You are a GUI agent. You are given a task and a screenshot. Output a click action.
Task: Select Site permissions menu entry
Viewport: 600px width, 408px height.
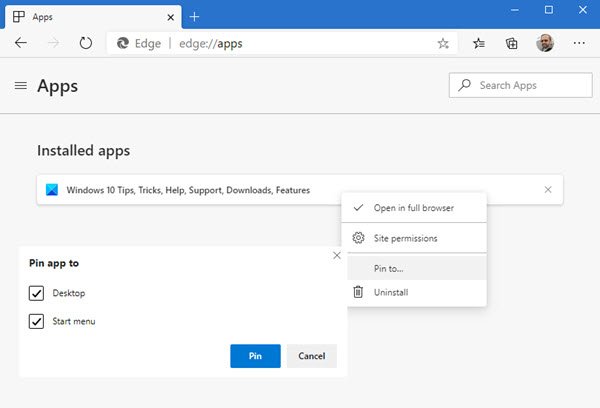coord(414,238)
